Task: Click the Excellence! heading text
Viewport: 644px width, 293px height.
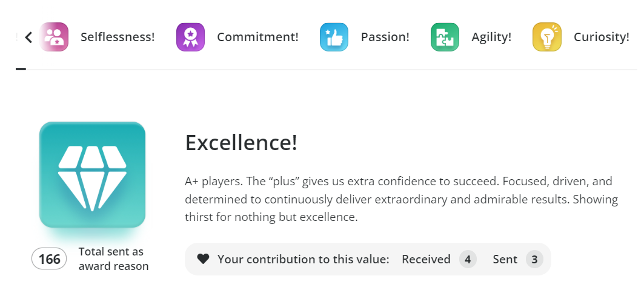Action: click(241, 143)
